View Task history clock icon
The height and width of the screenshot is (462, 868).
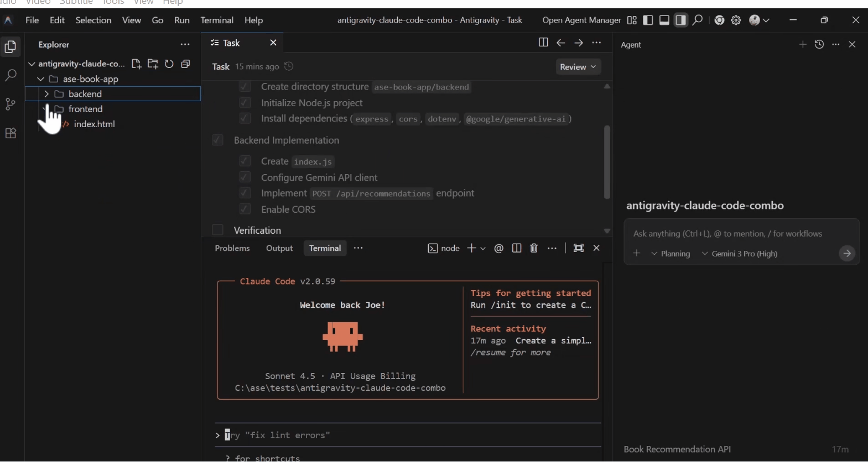(289, 66)
